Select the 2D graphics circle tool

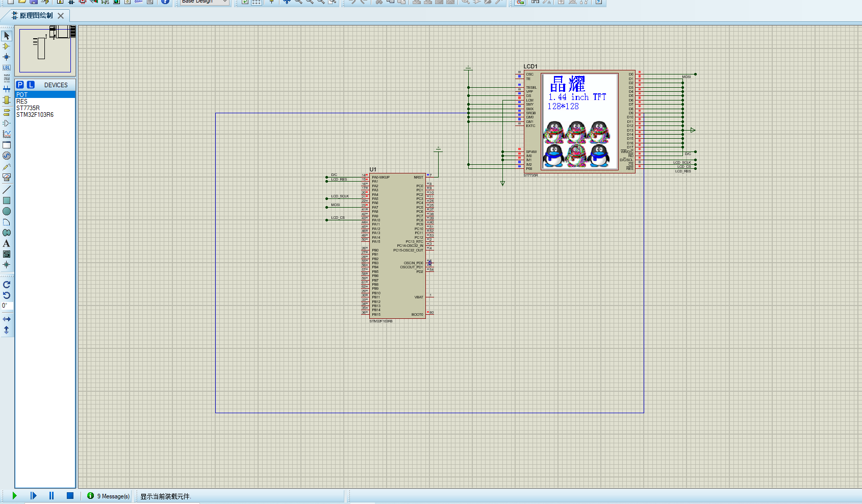[7, 211]
